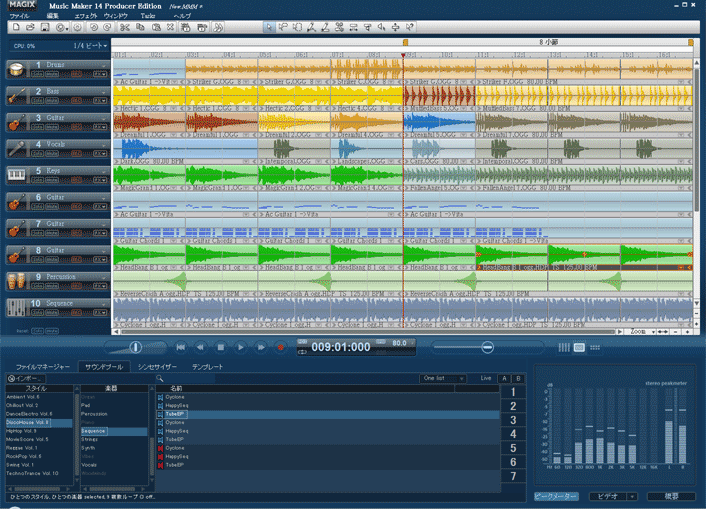This screenshot has height=509, width=706.
Task: Open the dropdown arrow beside the fourth toolbar icon
Action: 67,28
